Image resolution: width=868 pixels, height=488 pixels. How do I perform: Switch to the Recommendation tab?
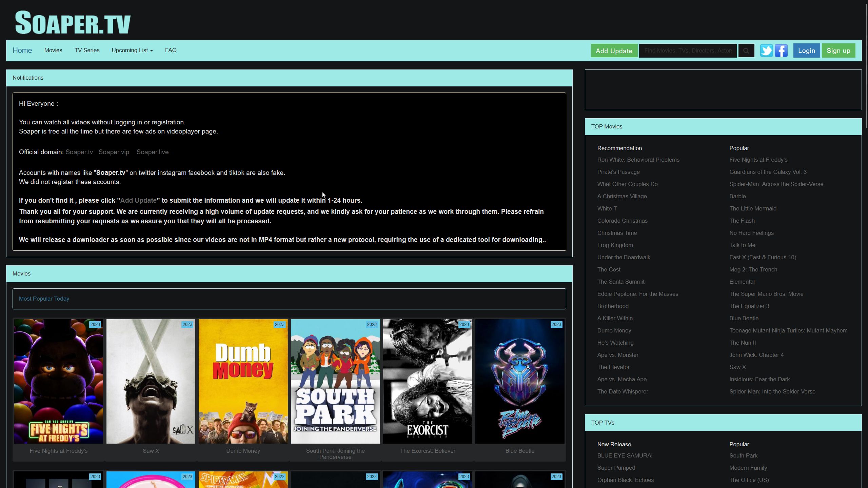click(x=619, y=148)
